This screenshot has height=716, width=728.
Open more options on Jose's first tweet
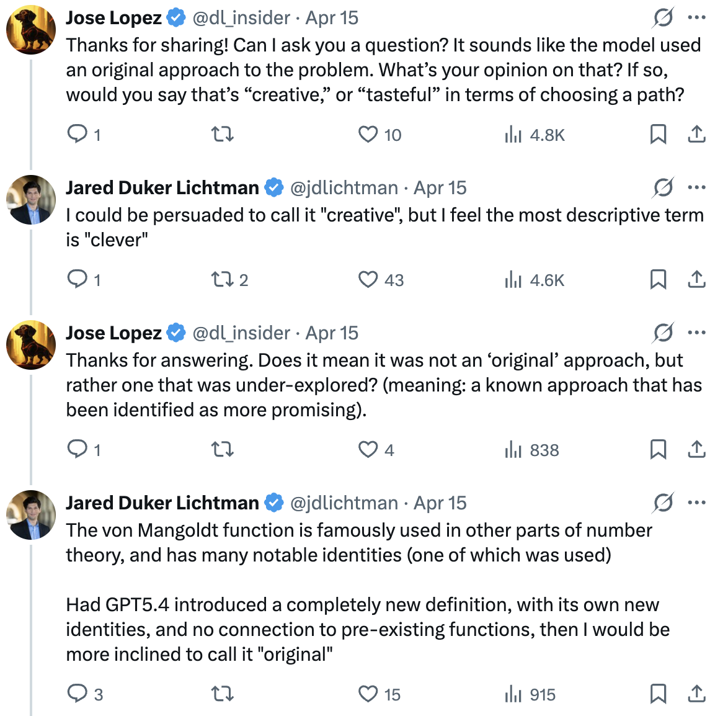697,18
